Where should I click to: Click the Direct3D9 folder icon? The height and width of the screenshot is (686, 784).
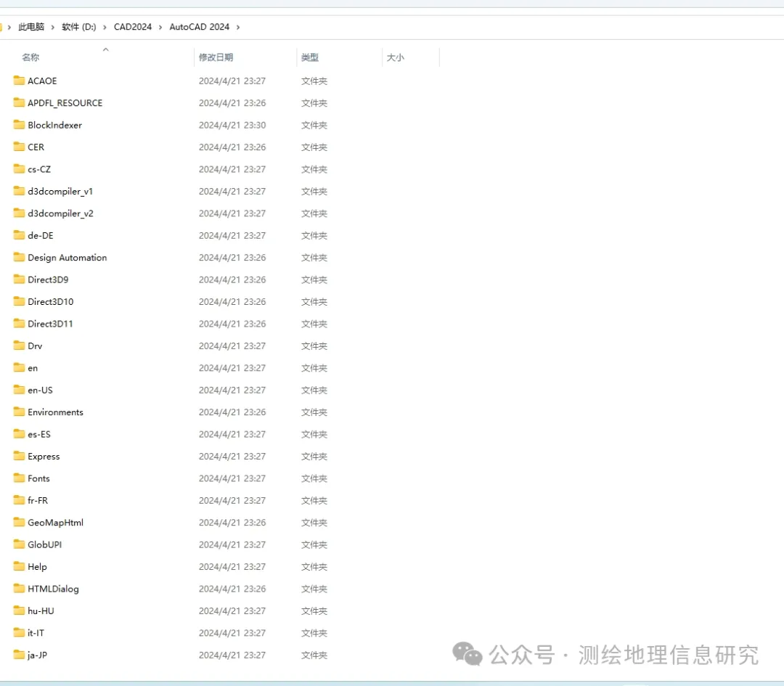19,279
